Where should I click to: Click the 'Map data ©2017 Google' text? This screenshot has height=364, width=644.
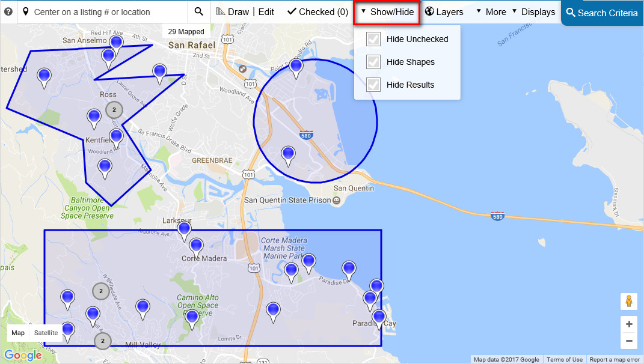tap(506, 359)
